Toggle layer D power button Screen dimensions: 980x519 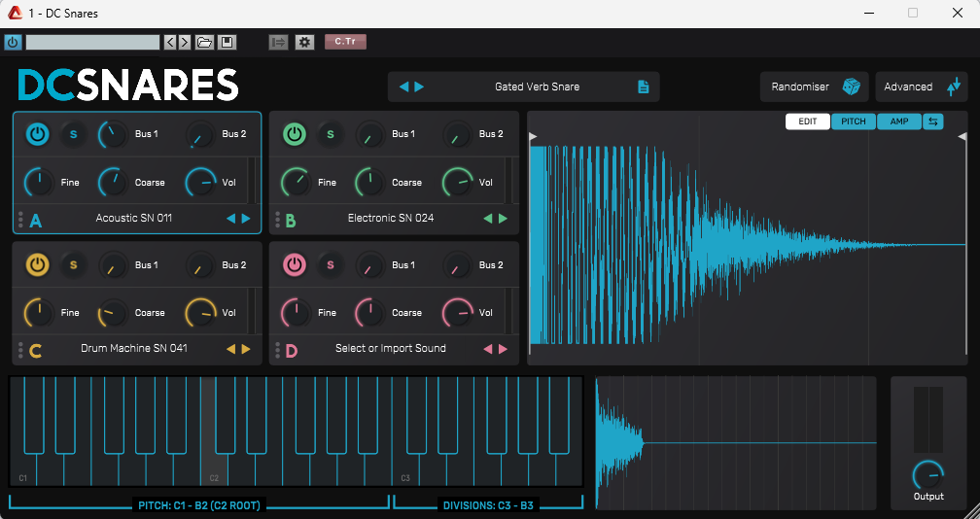click(x=295, y=264)
